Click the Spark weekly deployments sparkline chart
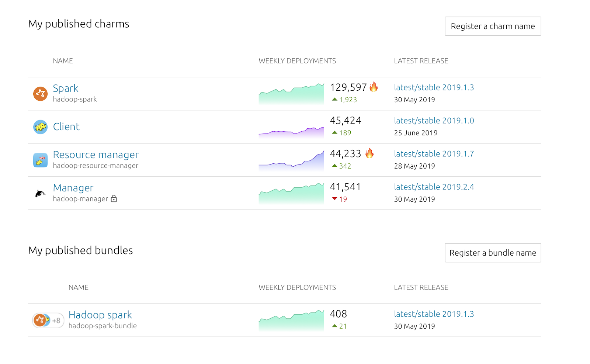Screen dimensions: 590x364 coord(291,94)
